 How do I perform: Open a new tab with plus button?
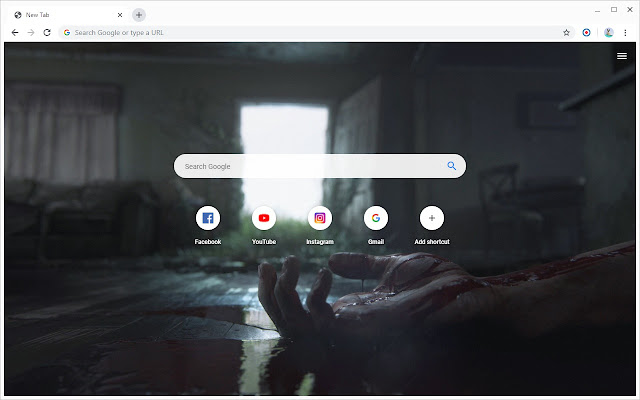[139, 15]
